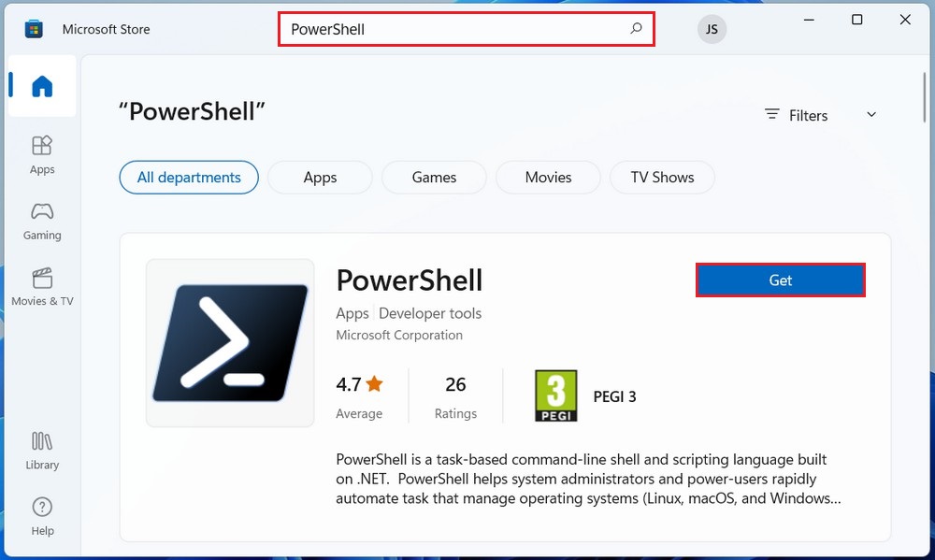This screenshot has width=935, height=560.
Task: Open Movies & TV section in sidebar
Action: 42,287
